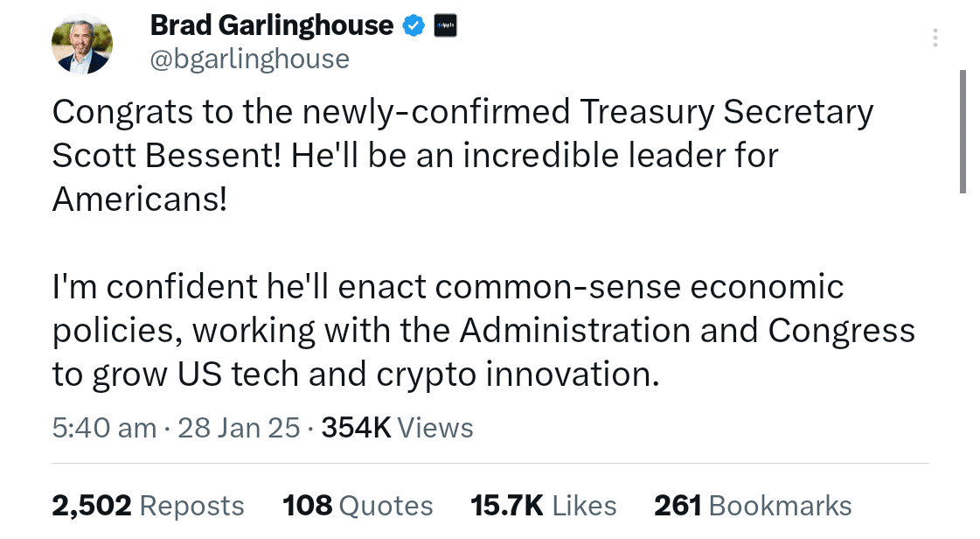The height and width of the screenshot is (539, 980).
Task: Open @bgarlinghouse's profile page
Action: tap(251, 59)
